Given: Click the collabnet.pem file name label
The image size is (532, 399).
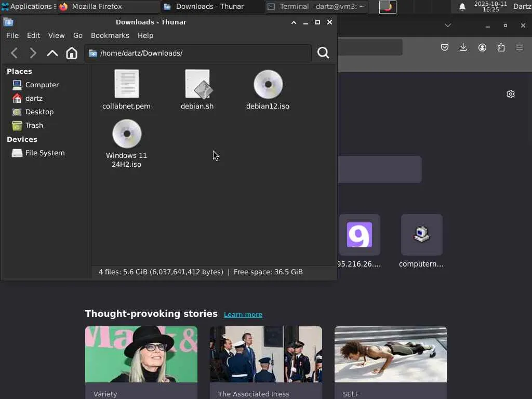Looking at the screenshot, I should [x=127, y=106].
